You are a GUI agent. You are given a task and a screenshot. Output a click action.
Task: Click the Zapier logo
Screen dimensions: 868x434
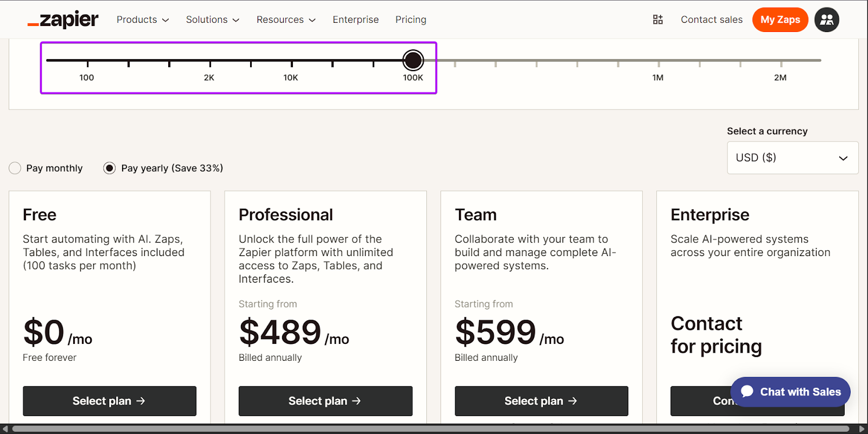tap(63, 20)
